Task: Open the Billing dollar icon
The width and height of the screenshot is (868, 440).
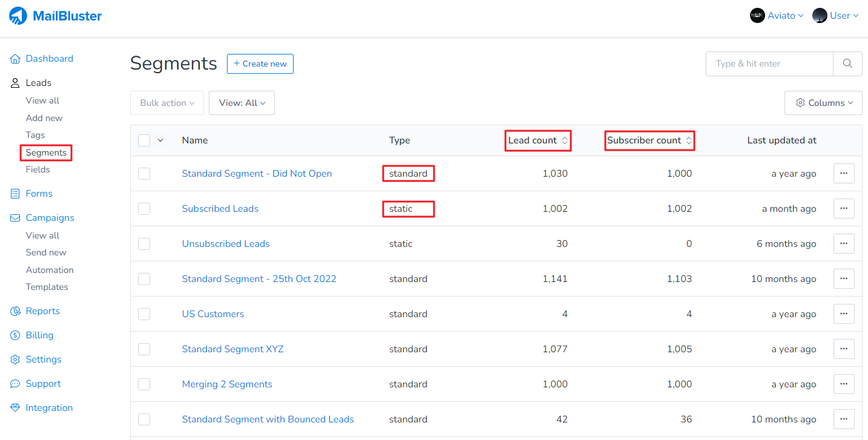Action: pyautogui.click(x=15, y=335)
